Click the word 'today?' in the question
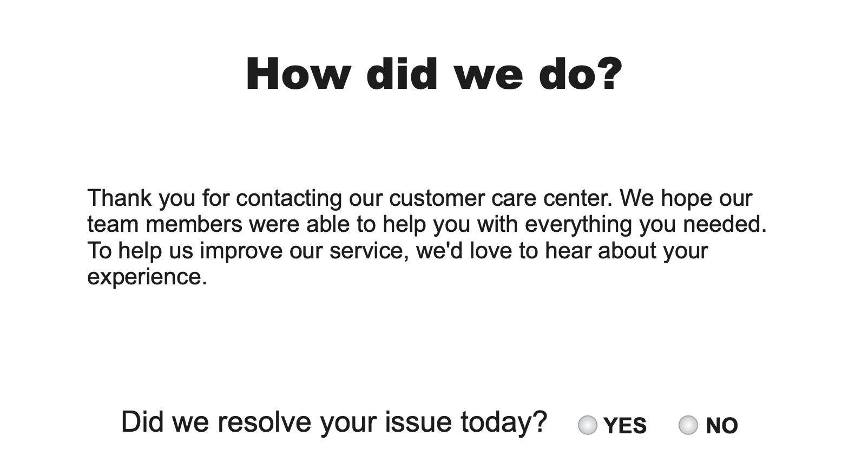 pyautogui.click(x=504, y=422)
